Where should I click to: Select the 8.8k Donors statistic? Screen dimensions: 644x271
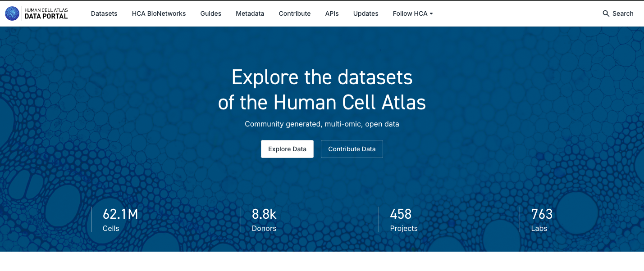(264, 219)
